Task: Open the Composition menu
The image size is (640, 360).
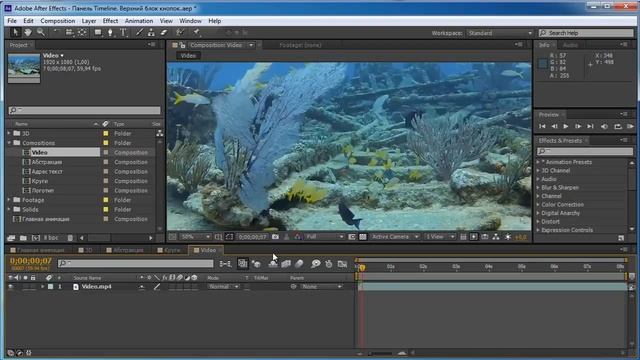Action: coord(58,21)
